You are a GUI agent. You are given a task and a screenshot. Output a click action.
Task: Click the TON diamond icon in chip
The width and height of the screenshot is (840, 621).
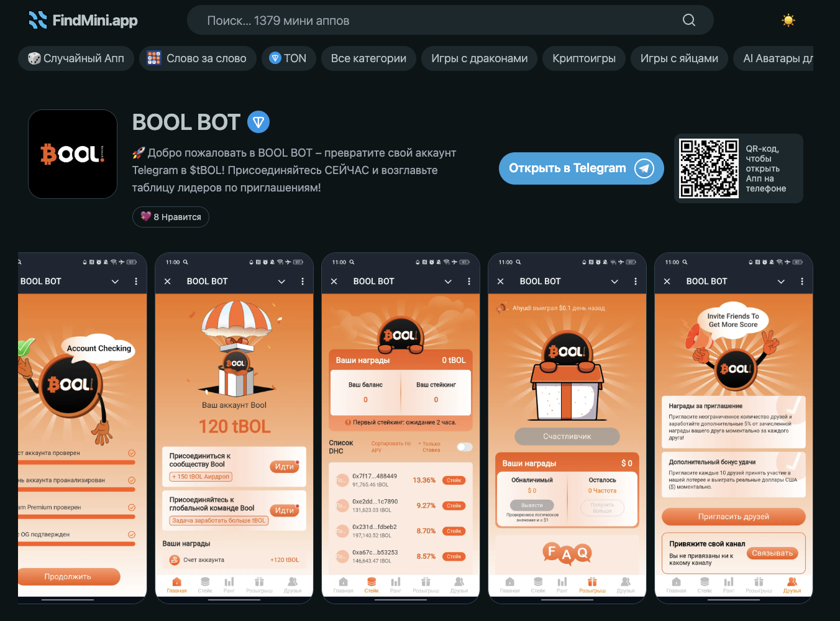275,58
